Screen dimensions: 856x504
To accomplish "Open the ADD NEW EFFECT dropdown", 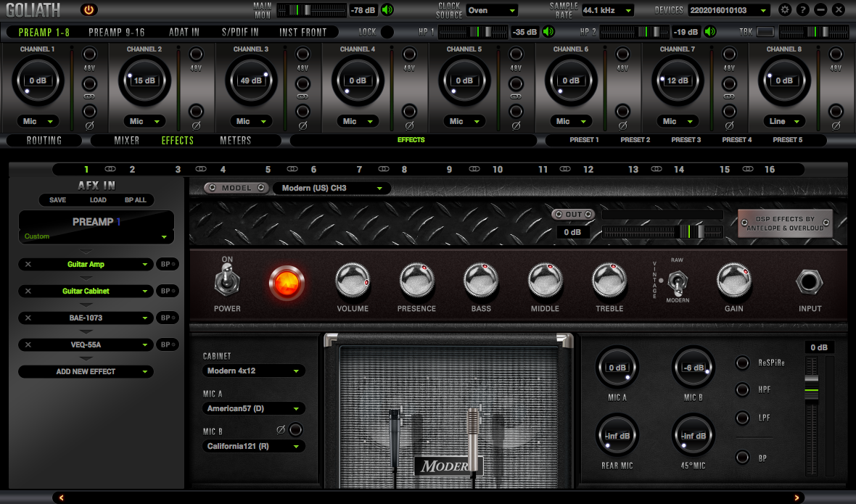I will tap(86, 371).
